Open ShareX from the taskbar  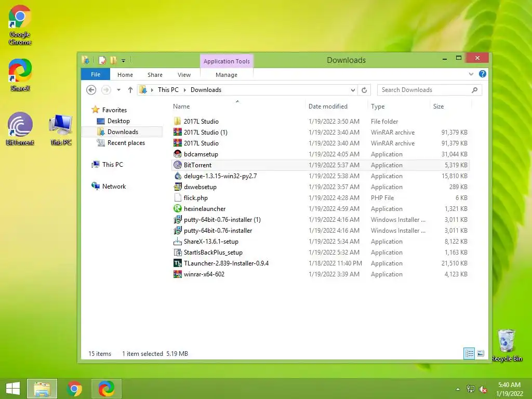coord(106,389)
